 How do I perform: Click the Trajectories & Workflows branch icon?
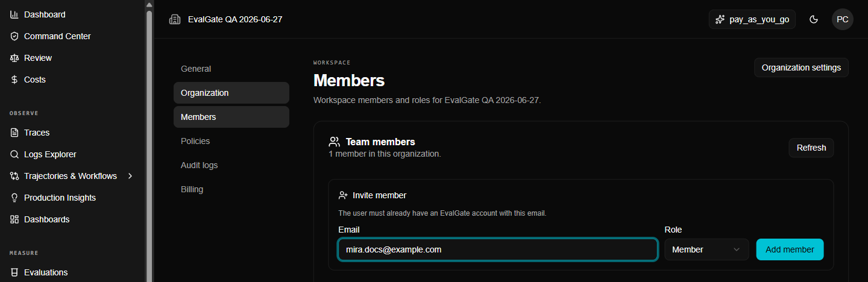click(14, 176)
